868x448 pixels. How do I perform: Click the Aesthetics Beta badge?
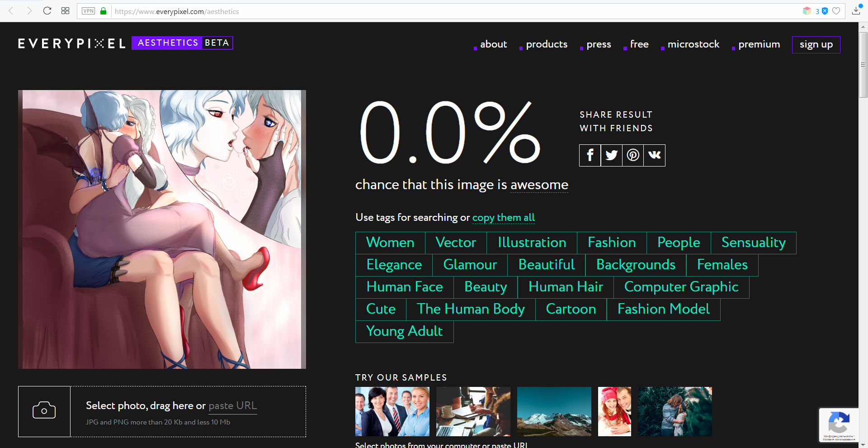(x=182, y=43)
